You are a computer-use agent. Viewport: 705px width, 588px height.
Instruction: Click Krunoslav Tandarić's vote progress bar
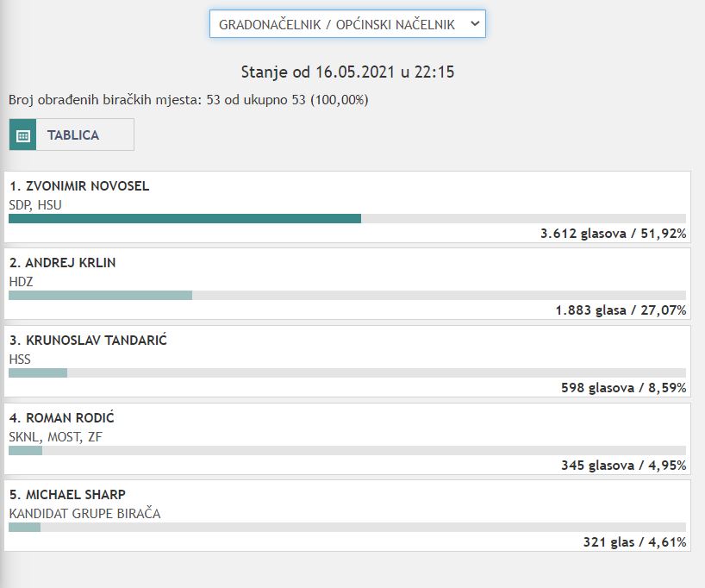click(38, 372)
